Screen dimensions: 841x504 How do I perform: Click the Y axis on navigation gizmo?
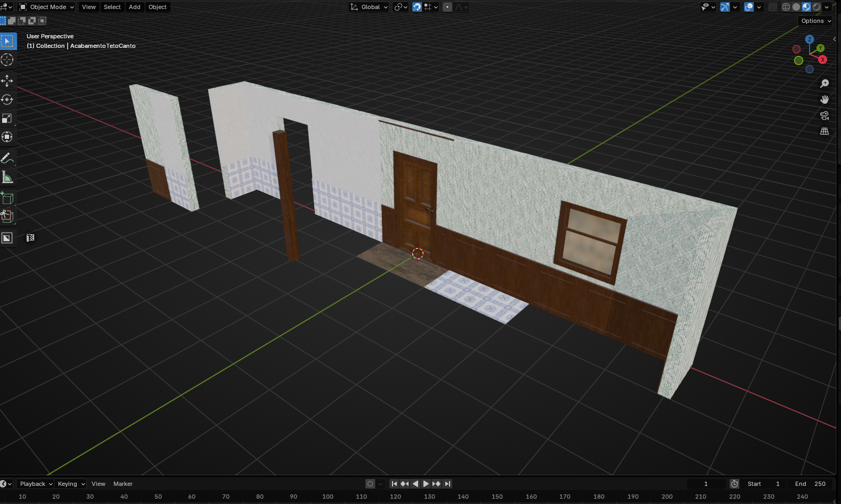820,48
